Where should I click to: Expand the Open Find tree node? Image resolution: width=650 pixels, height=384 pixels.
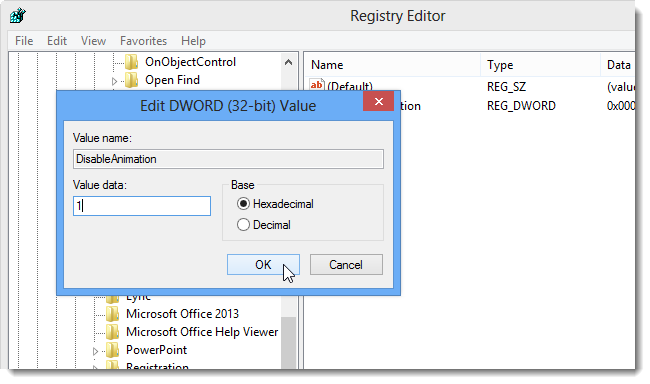114,81
